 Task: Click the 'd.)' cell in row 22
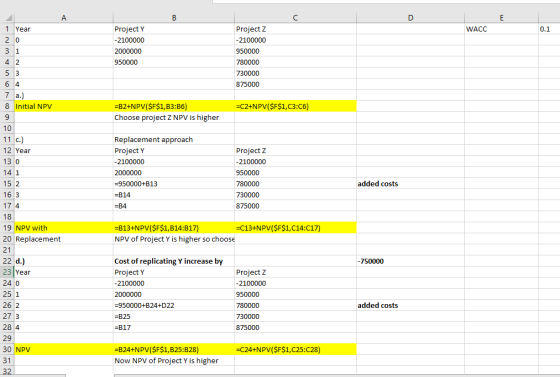64,261
